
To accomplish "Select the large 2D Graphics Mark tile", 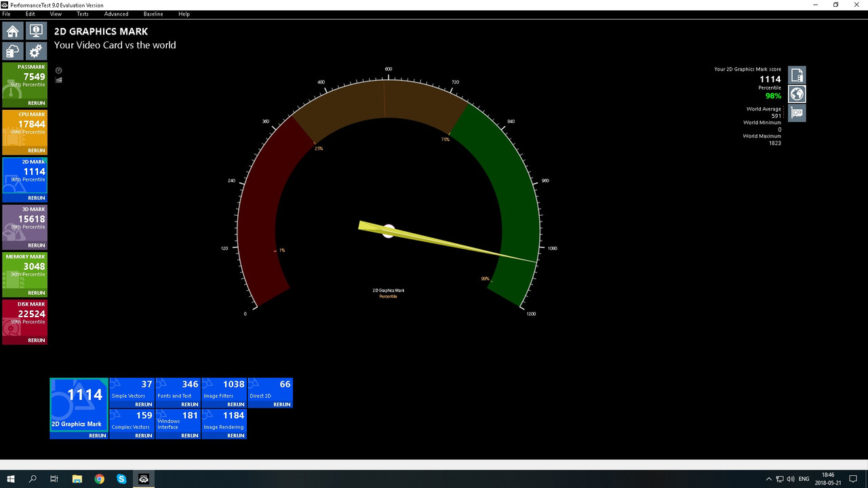I will pyautogui.click(x=79, y=408).
